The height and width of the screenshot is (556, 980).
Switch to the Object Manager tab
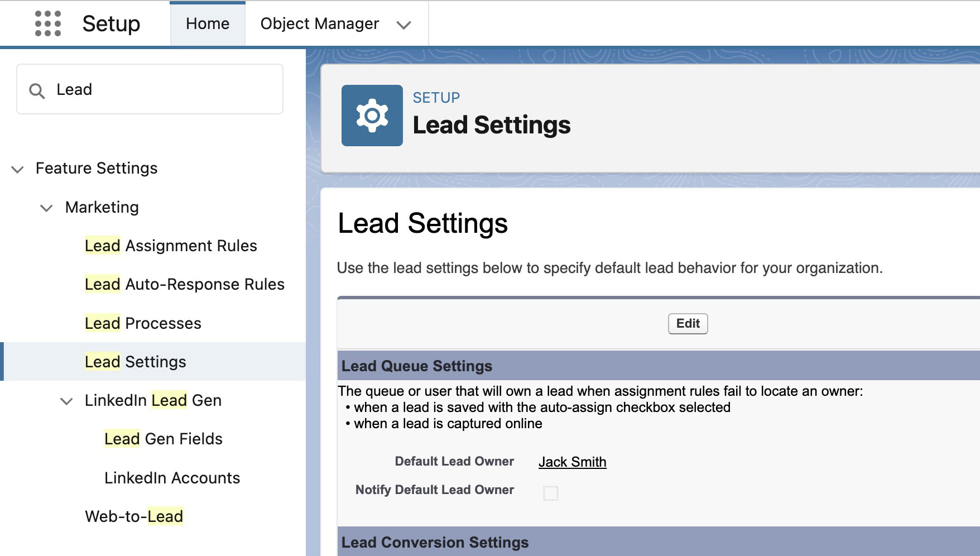coord(319,23)
